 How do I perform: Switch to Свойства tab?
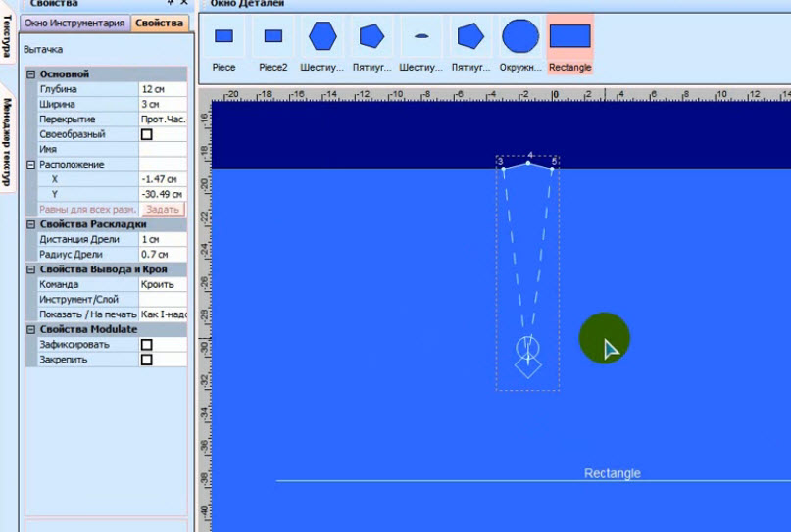tap(160, 24)
